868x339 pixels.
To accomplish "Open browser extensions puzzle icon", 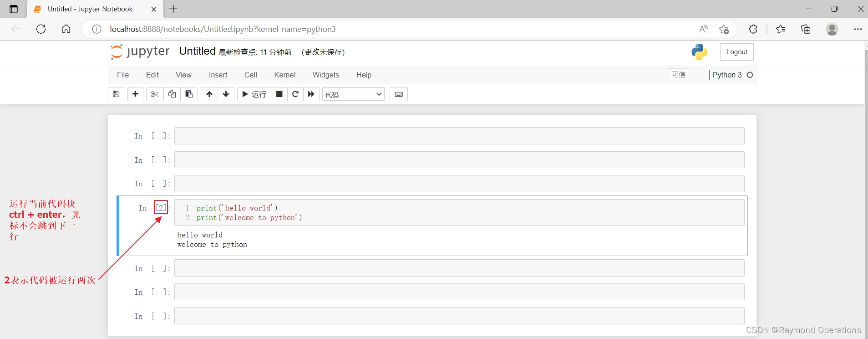I will (753, 29).
